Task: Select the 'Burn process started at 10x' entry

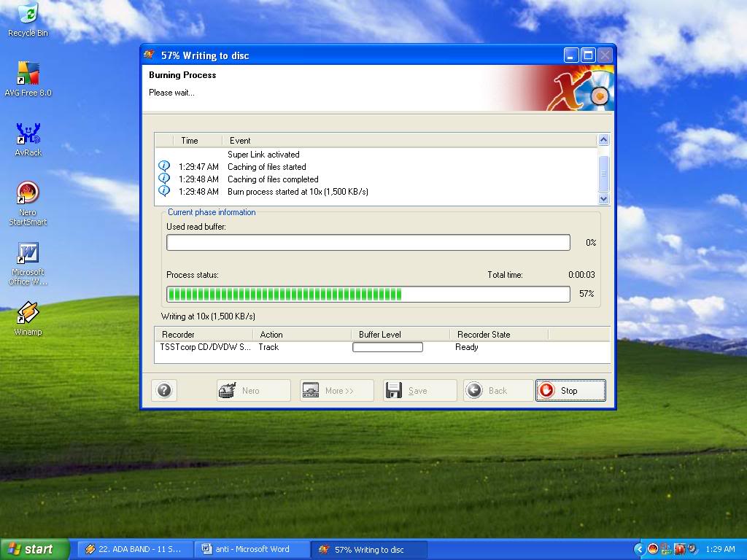Action: tap(376, 192)
